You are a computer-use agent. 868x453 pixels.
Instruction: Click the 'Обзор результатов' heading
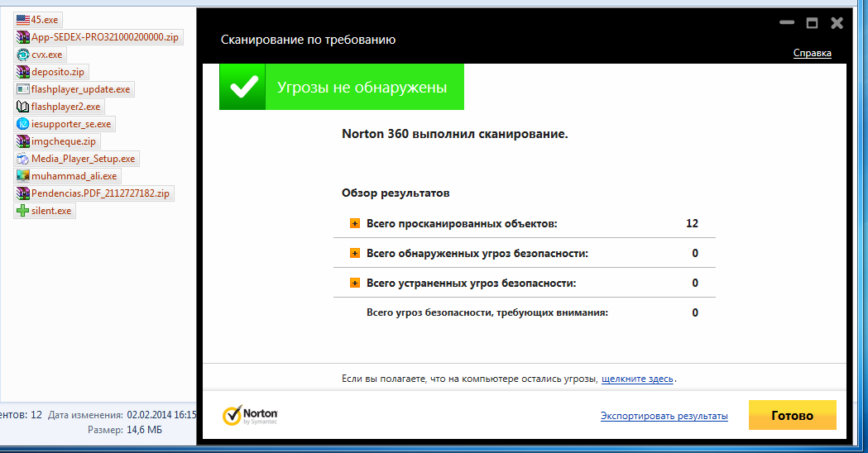[396, 193]
